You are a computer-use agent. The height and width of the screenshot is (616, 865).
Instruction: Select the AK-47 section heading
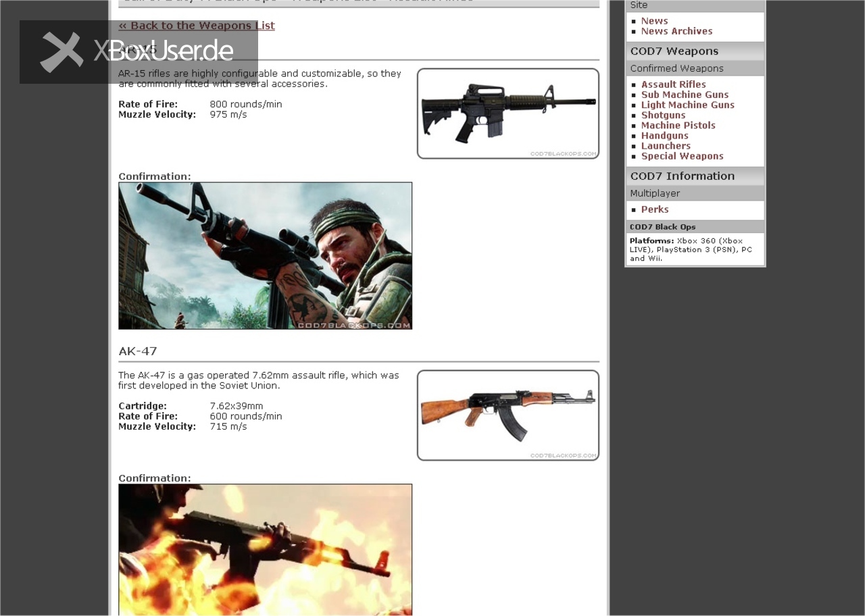138,351
